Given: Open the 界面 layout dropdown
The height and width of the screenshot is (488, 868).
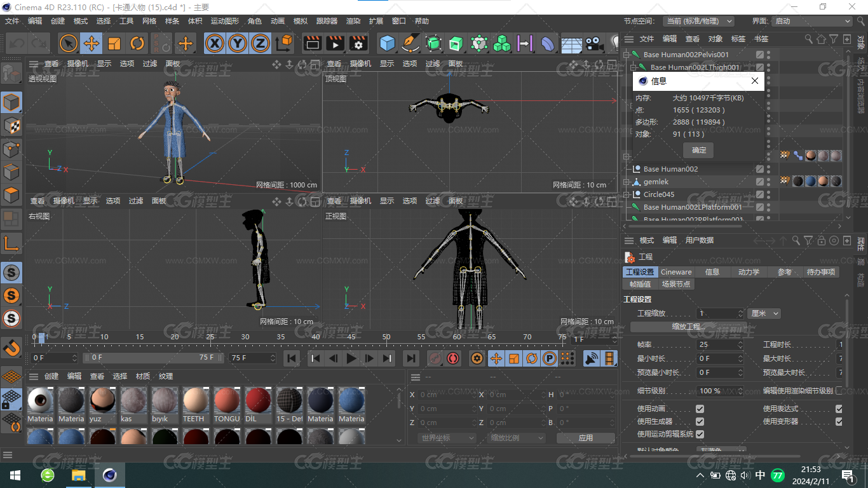Looking at the screenshot, I should pyautogui.click(x=813, y=21).
